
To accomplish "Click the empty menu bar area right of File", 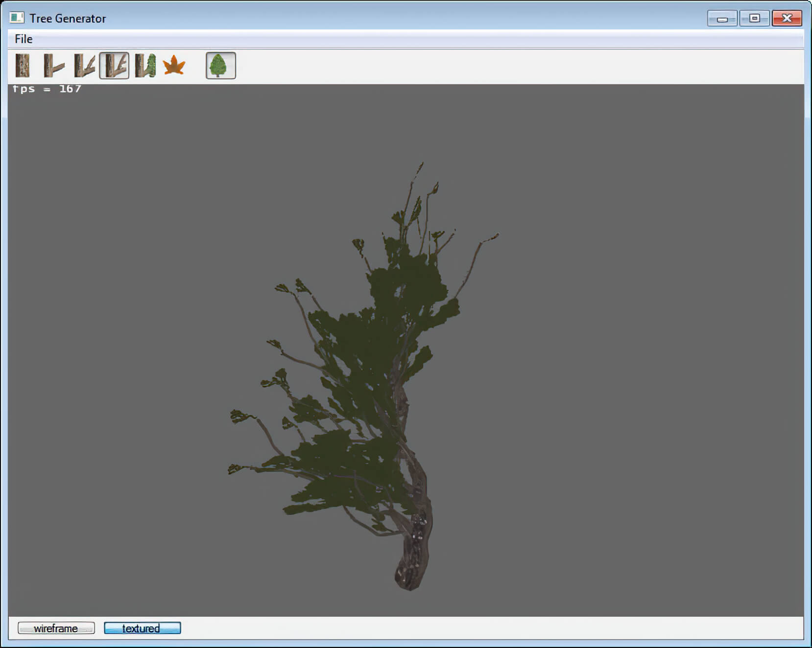I will [x=392, y=39].
